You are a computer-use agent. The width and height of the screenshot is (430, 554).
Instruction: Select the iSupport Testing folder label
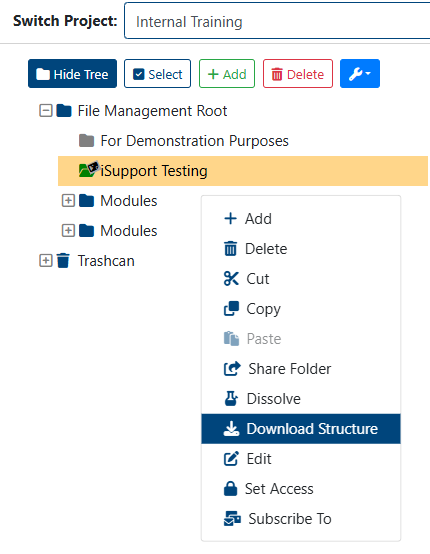click(154, 171)
